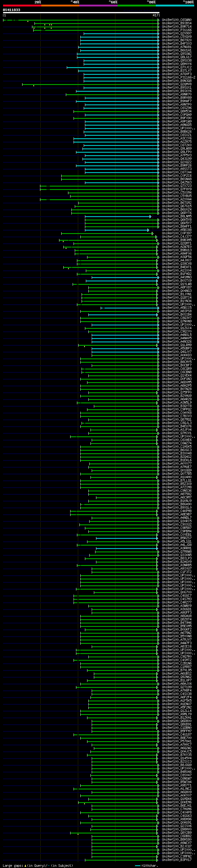This screenshot has height=868, width=197.
Task: Click the Large gaps legend text
Action: (13, 865)
